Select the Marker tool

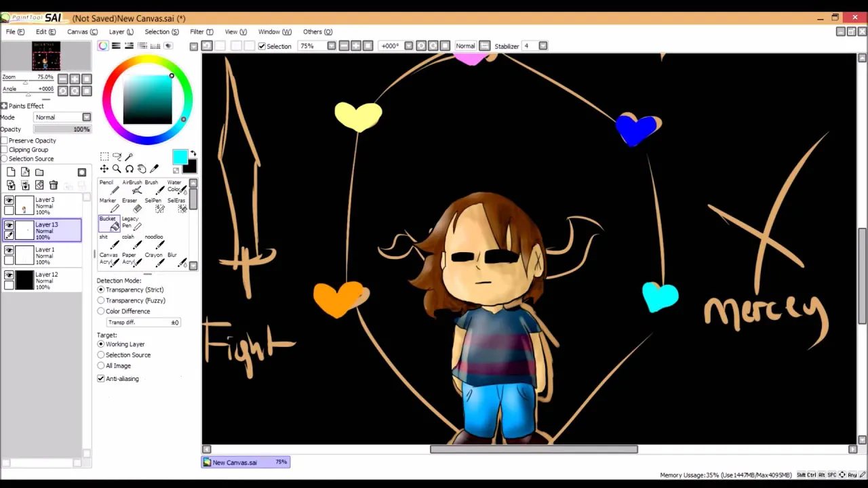[108, 205]
